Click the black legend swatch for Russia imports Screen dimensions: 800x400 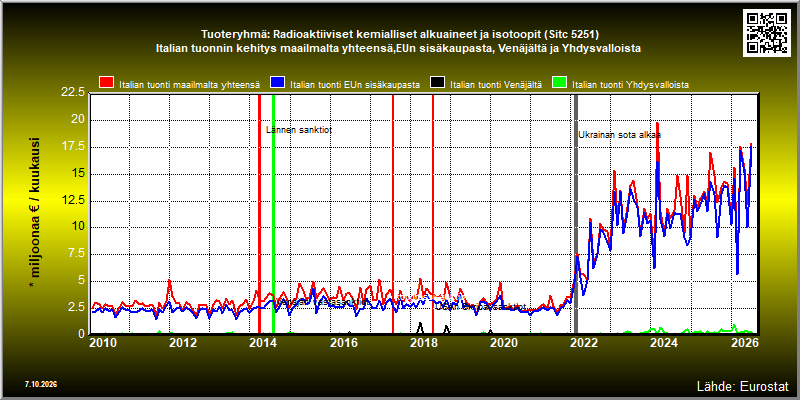pos(438,83)
